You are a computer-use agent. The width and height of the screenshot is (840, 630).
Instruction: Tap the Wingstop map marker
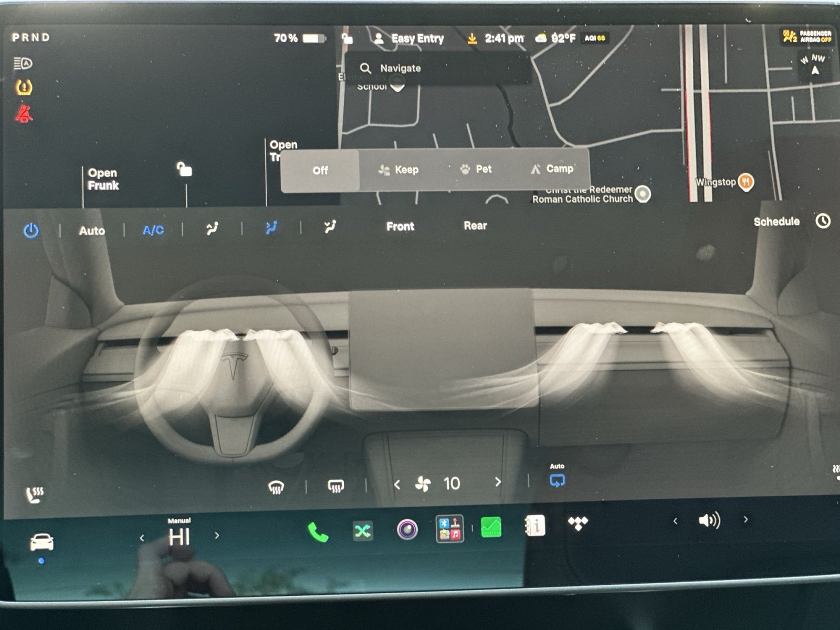click(745, 182)
